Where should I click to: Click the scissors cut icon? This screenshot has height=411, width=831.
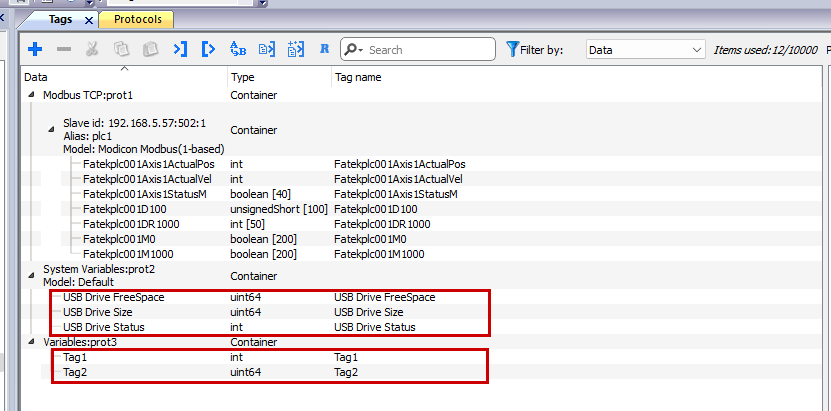click(92, 49)
